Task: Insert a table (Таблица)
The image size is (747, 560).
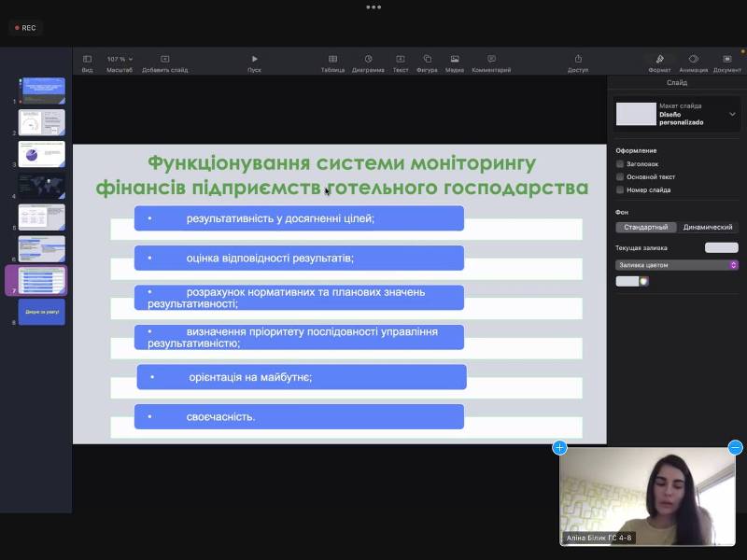Action: [x=332, y=63]
